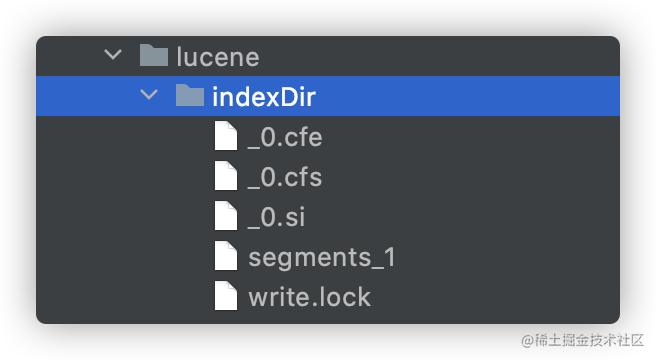Click the indexDir folder icon
Screen dimensions: 656x360
click(x=190, y=95)
